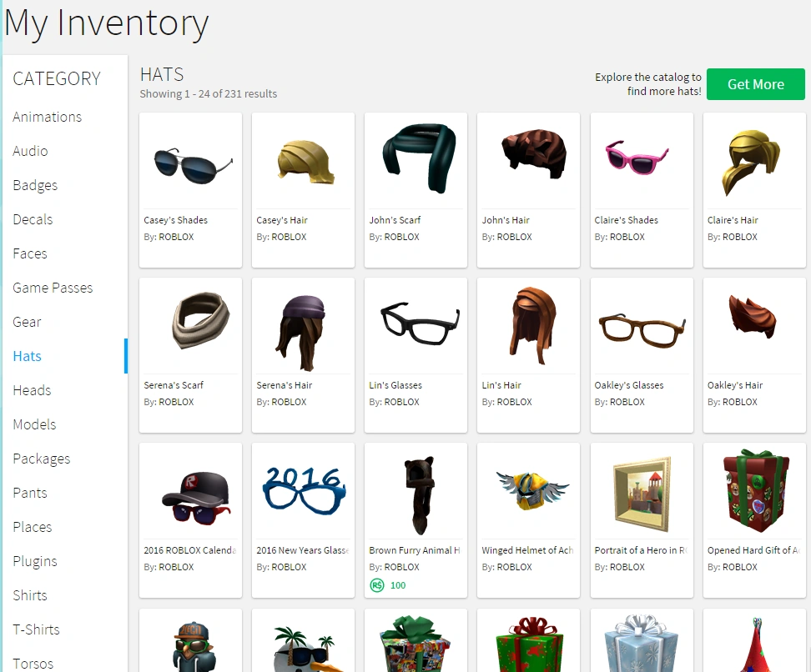Click the Casey's Shades sunglasses image
Screen dimensions: 811x672
190,162
